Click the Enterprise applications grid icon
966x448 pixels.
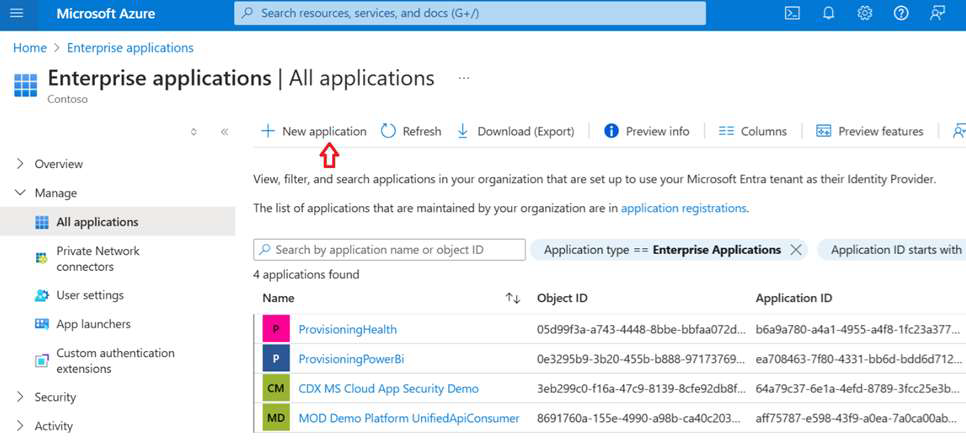coord(26,85)
